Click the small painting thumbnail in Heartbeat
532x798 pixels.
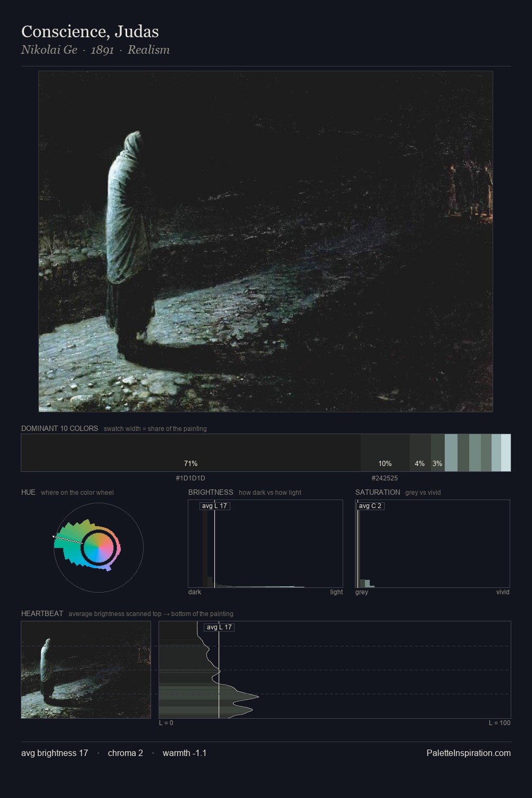(86, 670)
